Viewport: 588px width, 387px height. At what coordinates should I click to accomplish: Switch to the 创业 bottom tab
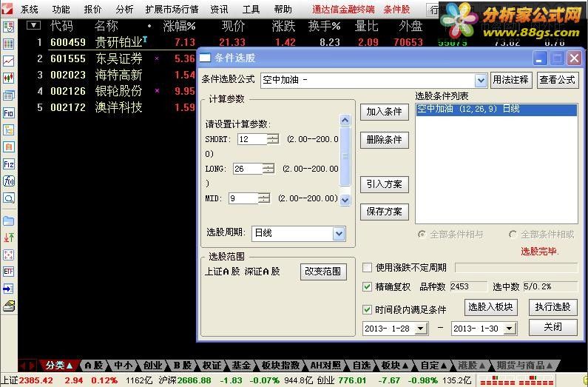click(x=152, y=365)
